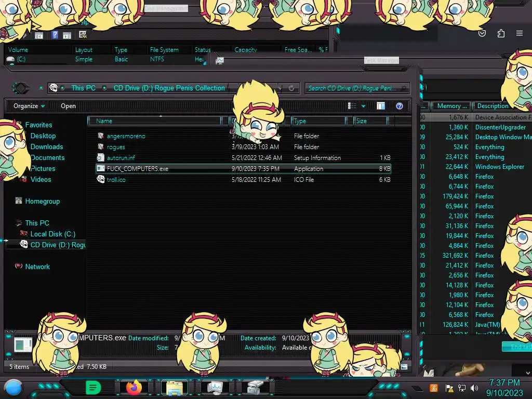Sort files by the Type column header
This screenshot has width=532, height=399.
coord(318,121)
